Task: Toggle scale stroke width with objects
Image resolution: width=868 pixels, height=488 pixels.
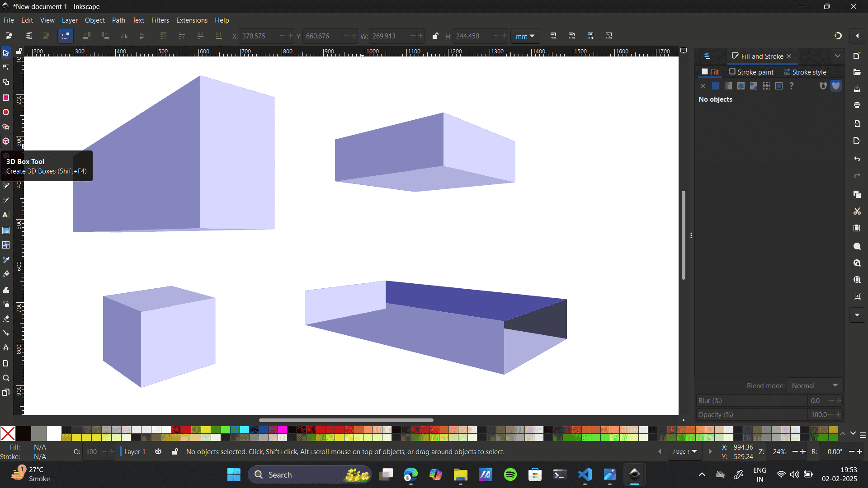Action: click(553, 36)
